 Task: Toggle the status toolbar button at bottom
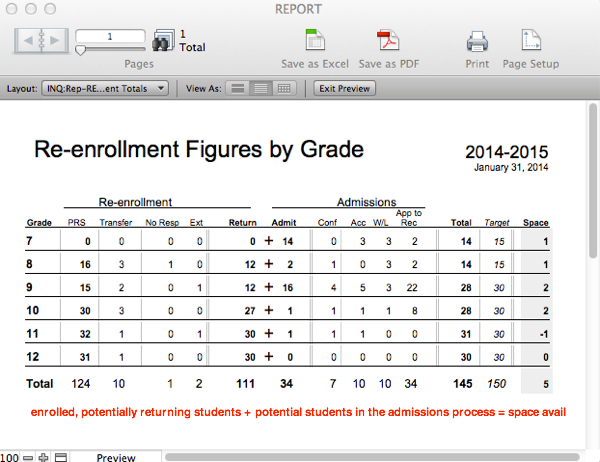60,456
